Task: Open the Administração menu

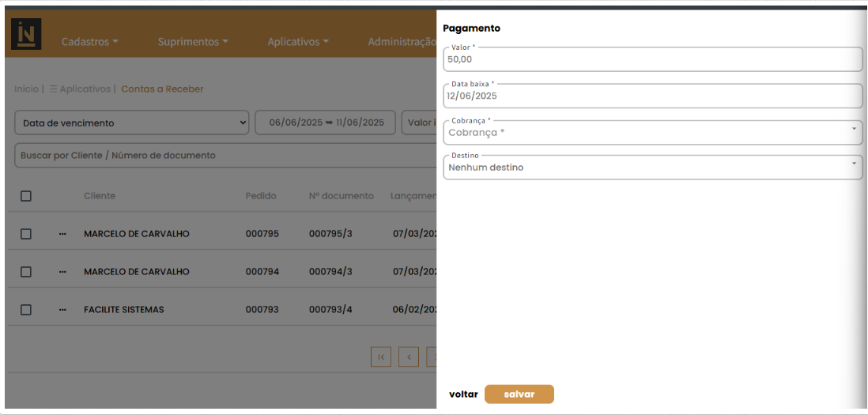Action: click(x=402, y=41)
